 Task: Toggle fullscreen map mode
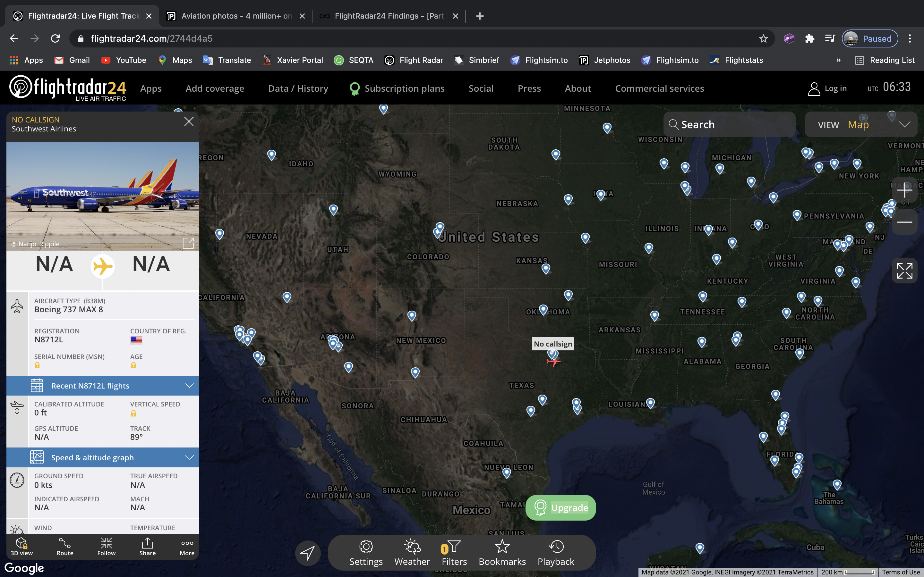click(904, 271)
